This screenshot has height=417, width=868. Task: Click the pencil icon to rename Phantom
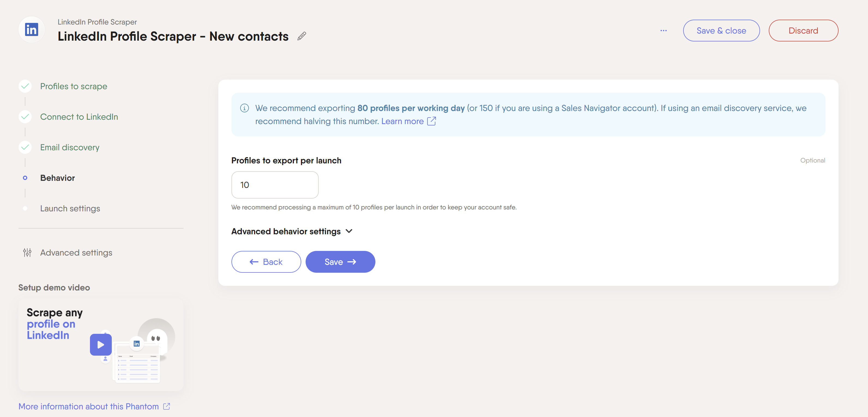(302, 36)
